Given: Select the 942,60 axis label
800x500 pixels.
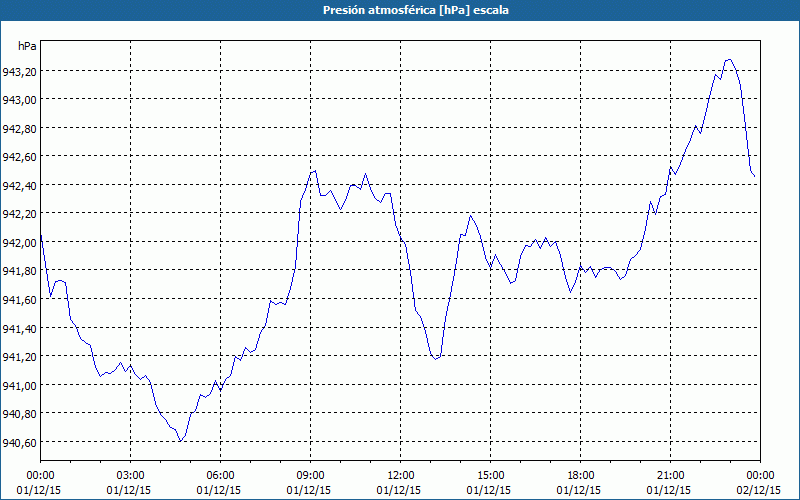Looking at the screenshot, I should (x=19, y=158).
